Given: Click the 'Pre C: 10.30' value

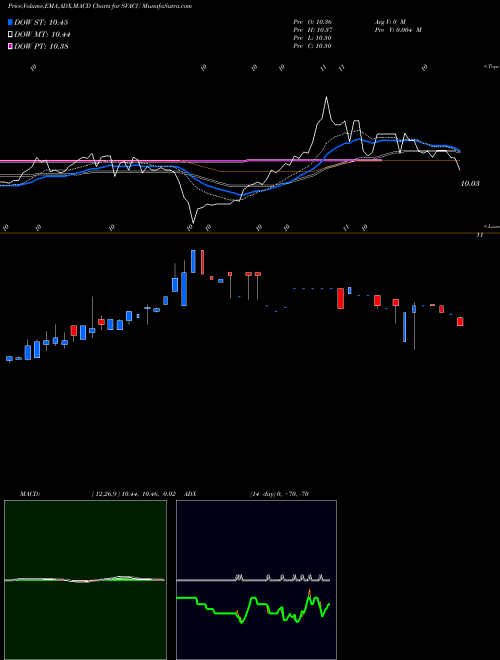Looking at the screenshot, I should click(x=312, y=46).
